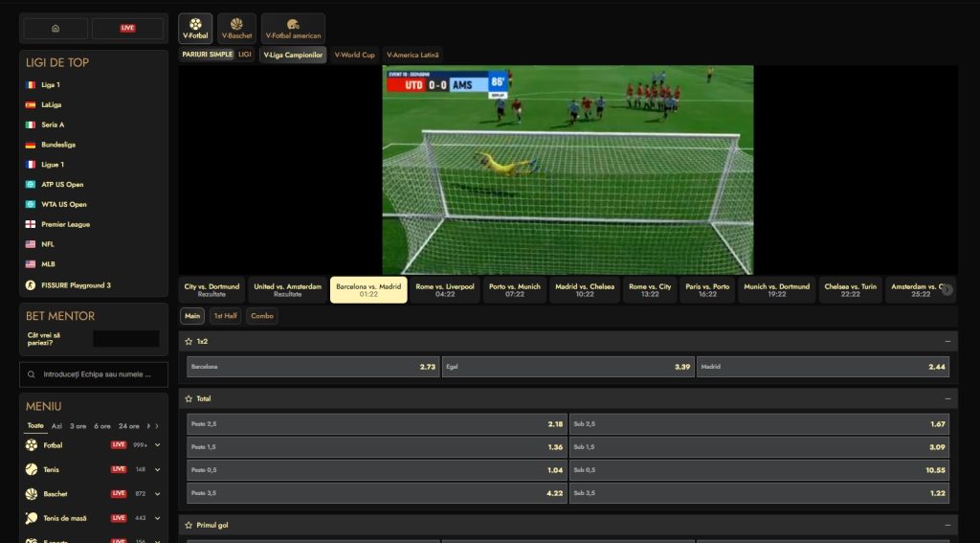Expand the Tenis de masă menu chevron
This screenshot has width=980, height=543.
158,519
